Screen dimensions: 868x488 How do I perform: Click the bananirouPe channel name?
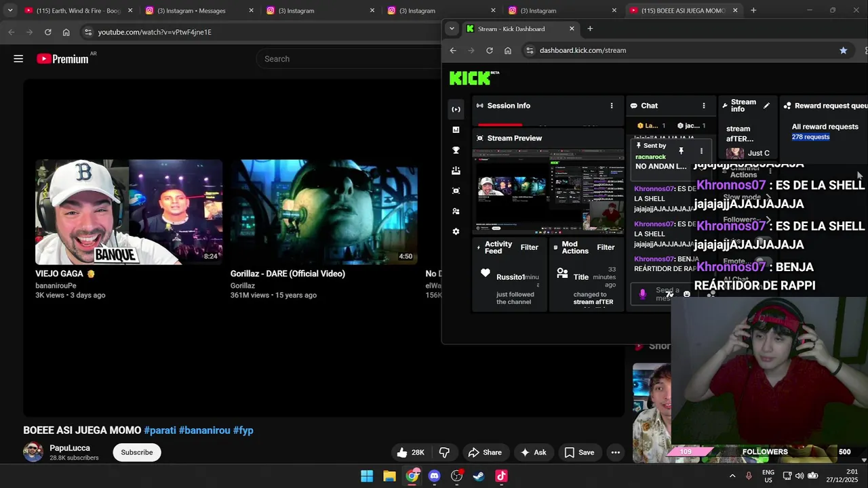56,286
